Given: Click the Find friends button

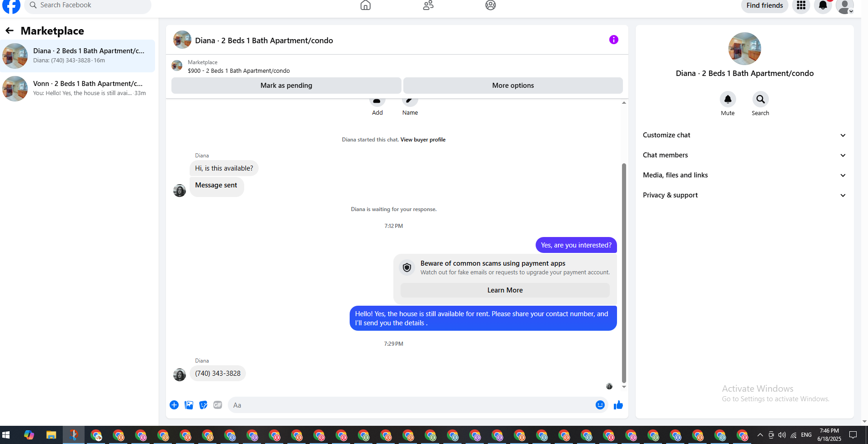Looking at the screenshot, I should click(x=764, y=5).
